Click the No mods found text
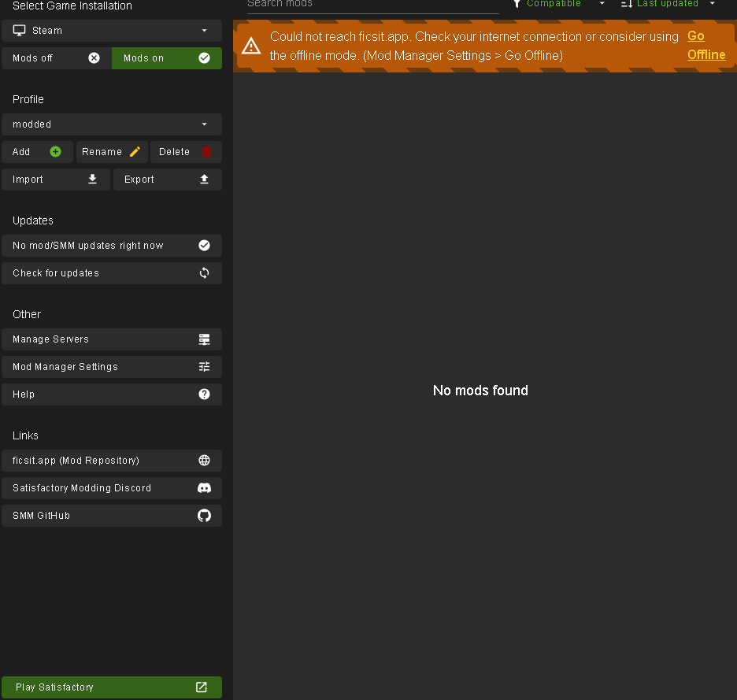737x700 pixels. coord(480,391)
